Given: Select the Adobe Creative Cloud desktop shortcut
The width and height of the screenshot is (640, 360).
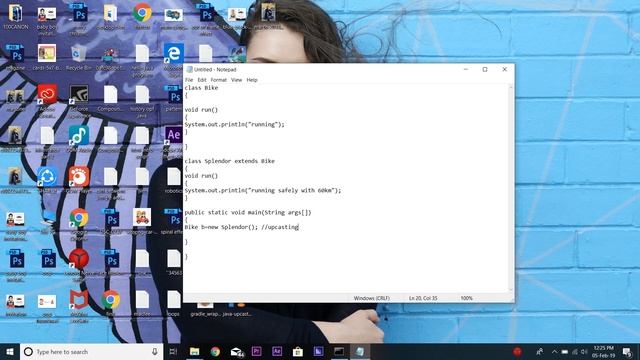Looking at the screenshot, I should coord(47,100).
